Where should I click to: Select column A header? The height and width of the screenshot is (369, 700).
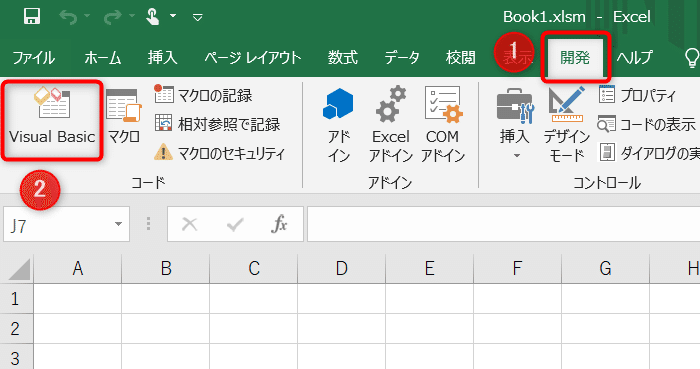coord(78,269)
